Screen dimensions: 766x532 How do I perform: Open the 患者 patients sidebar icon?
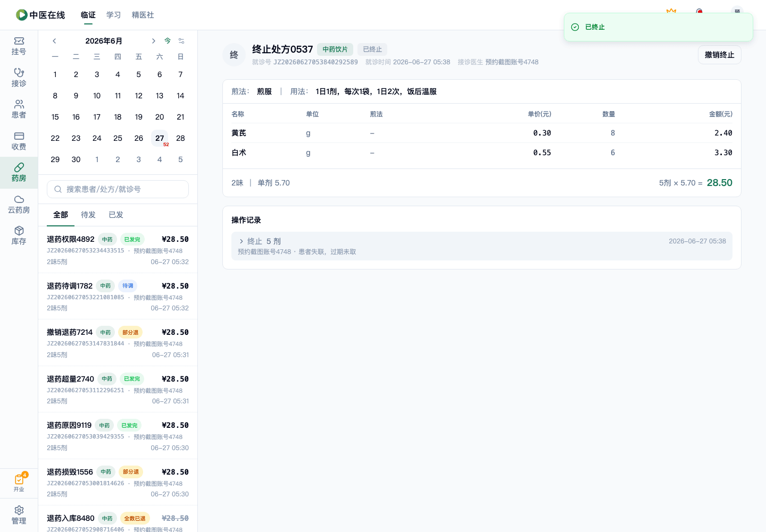(19, 109)
